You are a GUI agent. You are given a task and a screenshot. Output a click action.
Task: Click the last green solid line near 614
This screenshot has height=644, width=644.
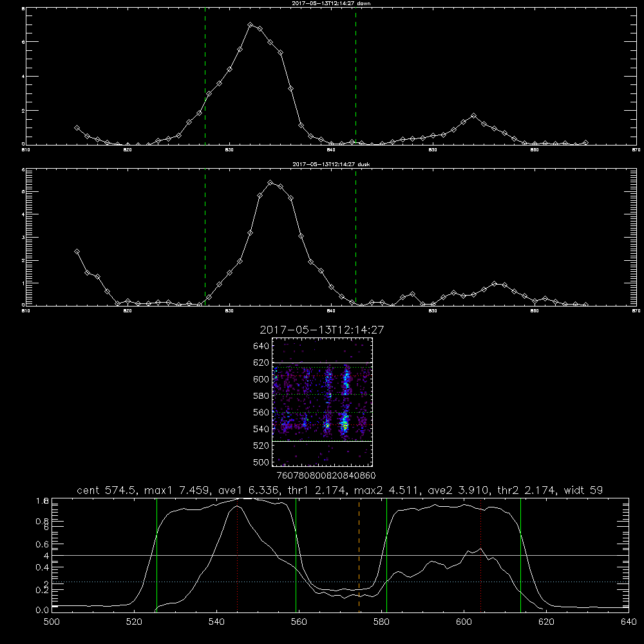(520, 555)
